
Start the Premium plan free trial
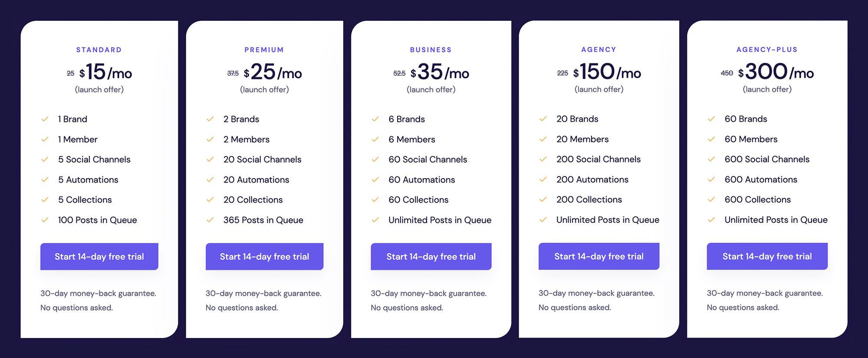click(x=264, y=256)
